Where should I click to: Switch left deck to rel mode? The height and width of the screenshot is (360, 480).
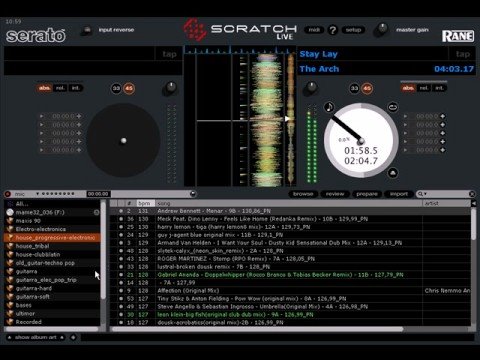[60, 88]
